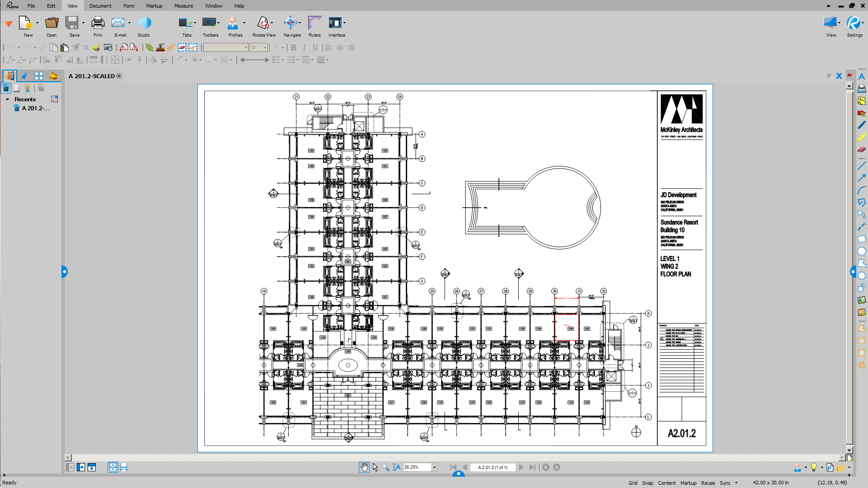Open the Measure menu

(x=183, y=6)
